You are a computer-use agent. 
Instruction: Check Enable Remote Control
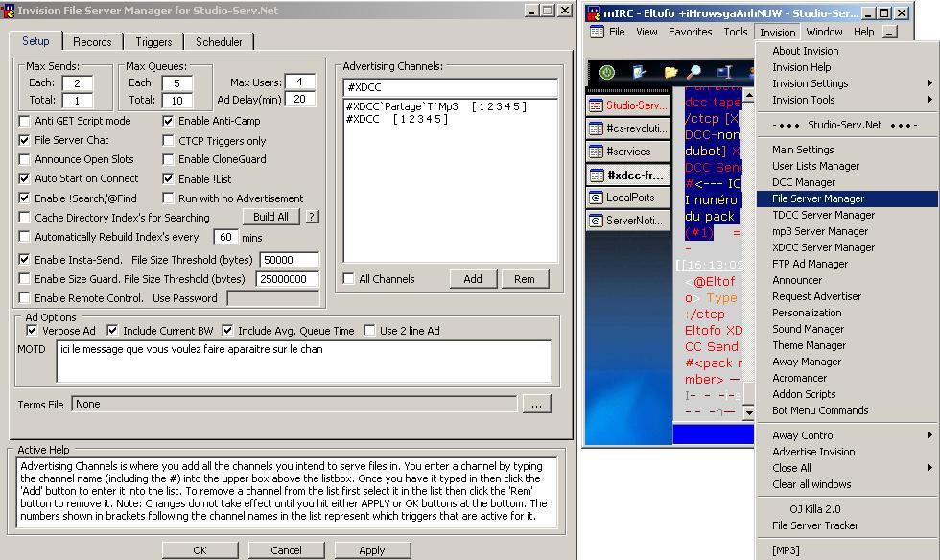(25, 298)
